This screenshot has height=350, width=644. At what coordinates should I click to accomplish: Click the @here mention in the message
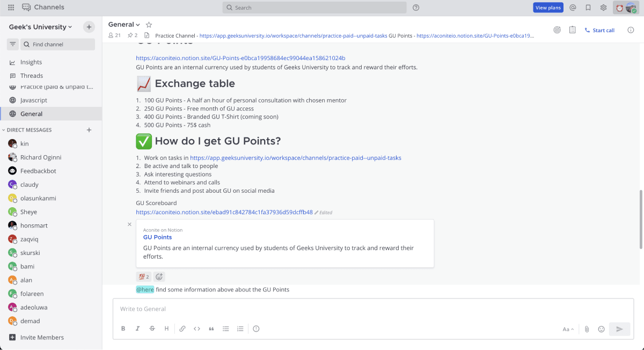[x=145, y=290]
